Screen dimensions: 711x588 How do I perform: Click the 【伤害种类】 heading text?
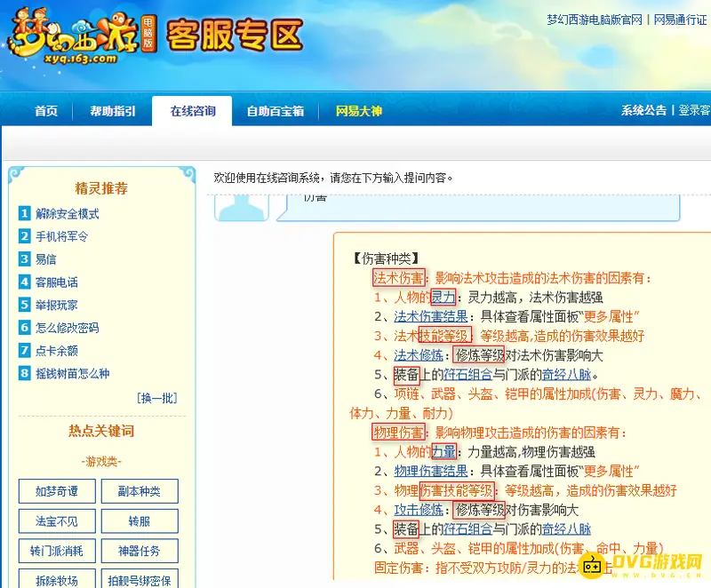coord(386,258)
